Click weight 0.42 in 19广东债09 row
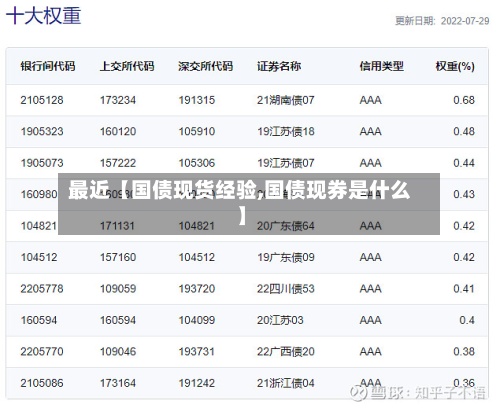 (x=464, y=257)
